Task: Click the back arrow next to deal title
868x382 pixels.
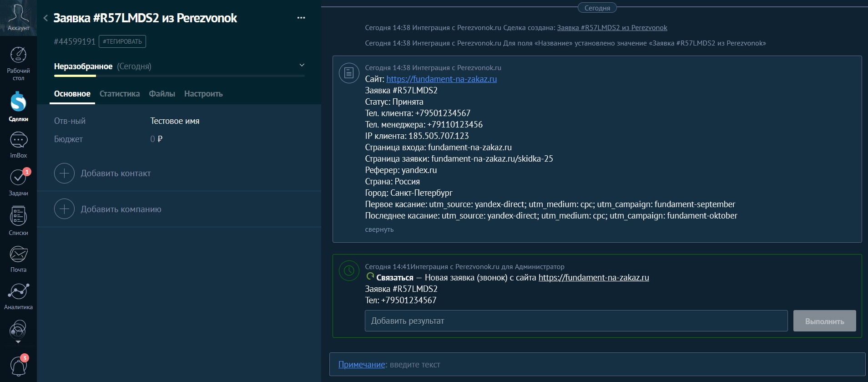Action: (x=45, y=18)
